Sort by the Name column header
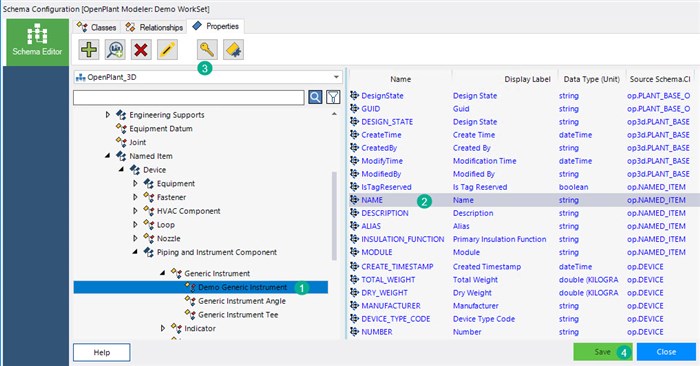 (x=400, y=79)
